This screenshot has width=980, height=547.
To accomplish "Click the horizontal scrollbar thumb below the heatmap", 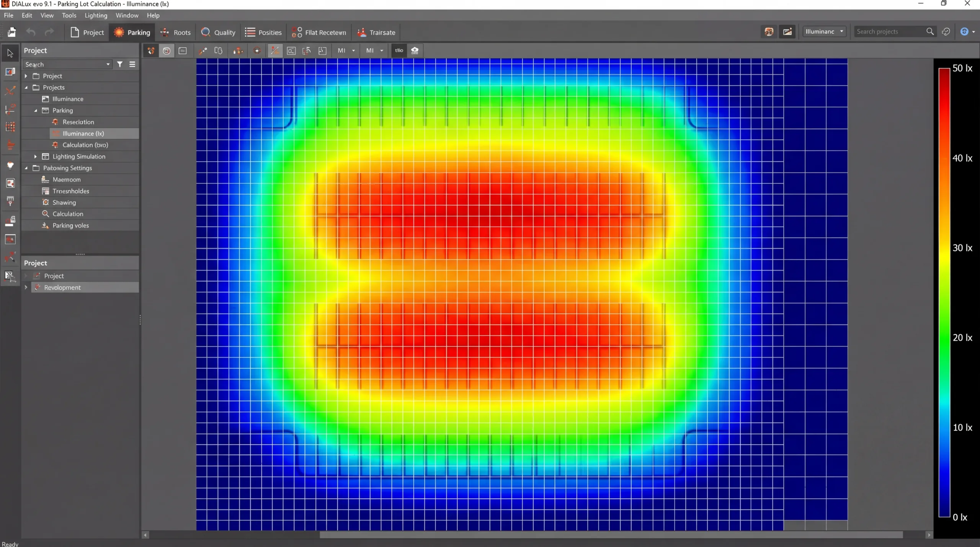I will 611,535.
